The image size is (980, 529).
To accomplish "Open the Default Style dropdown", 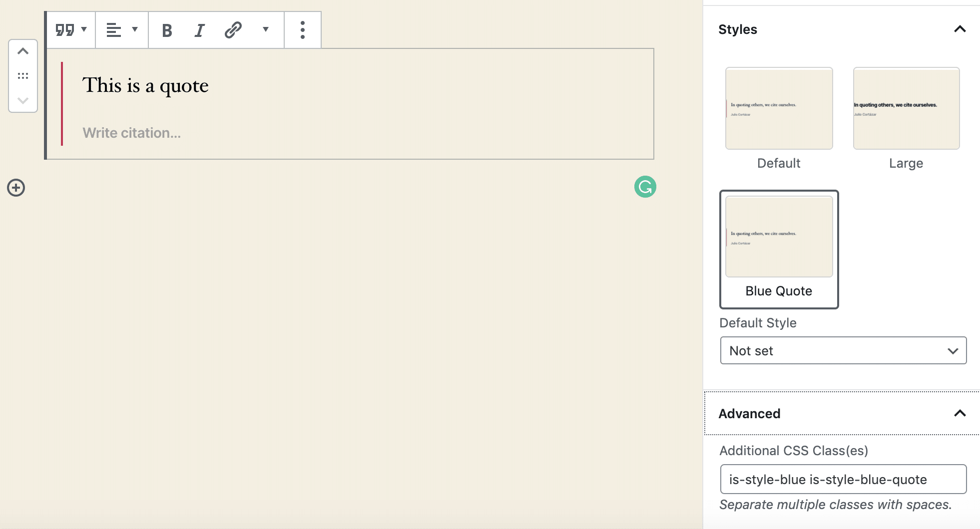I will (x=843, y=350).
